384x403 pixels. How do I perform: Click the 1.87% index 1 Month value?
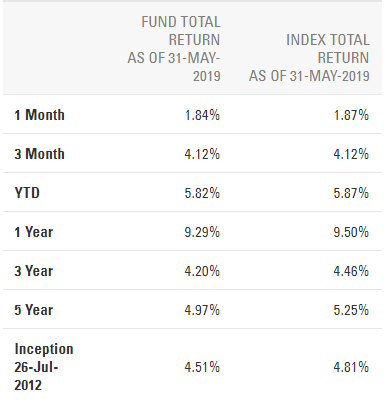(351, 115)
